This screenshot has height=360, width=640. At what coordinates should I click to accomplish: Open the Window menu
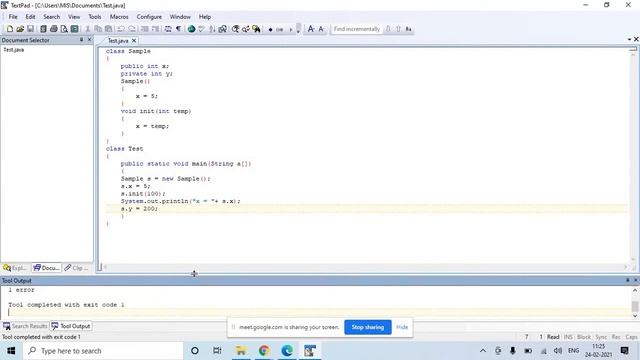[180, 17]
